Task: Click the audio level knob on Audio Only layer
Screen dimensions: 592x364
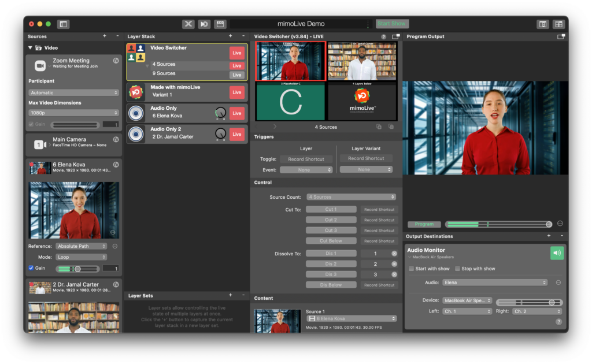Action: click(220, 113)
